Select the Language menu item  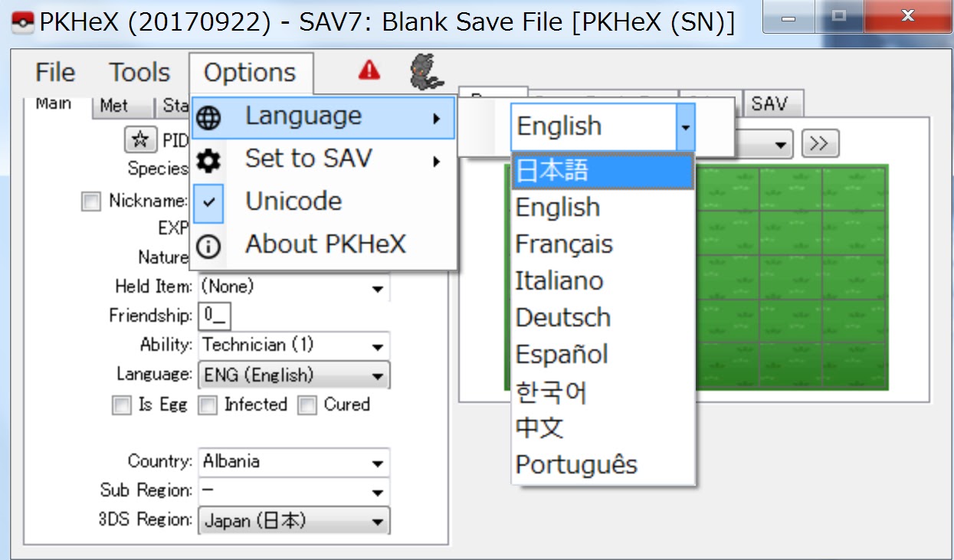[323, 117]
